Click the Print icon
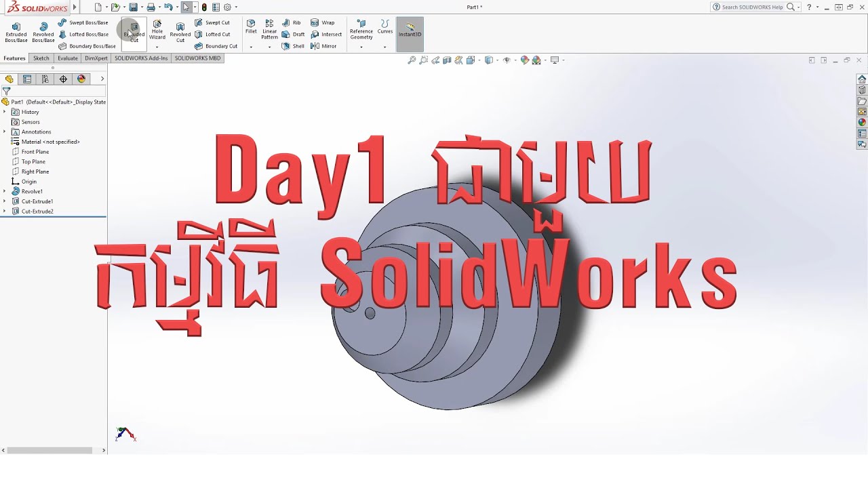The width and height of the screenshot is (868, 488). point(151,7)
